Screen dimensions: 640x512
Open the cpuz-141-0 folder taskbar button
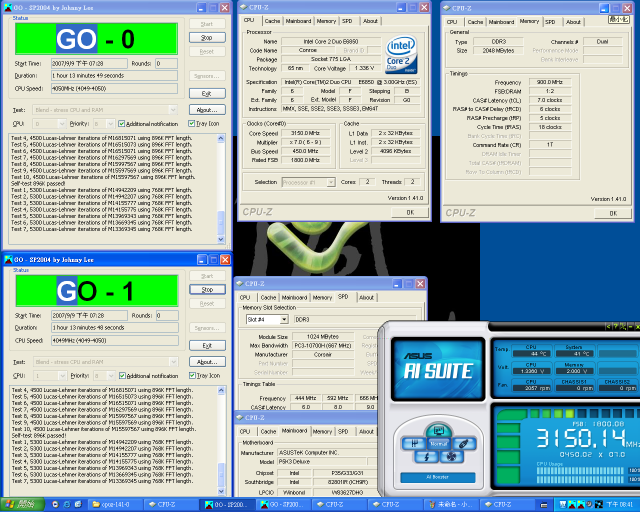click(116, 505)
